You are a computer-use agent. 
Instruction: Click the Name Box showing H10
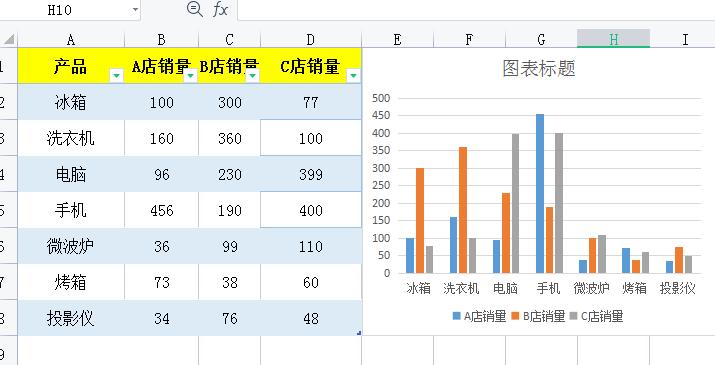click(59, 10)
